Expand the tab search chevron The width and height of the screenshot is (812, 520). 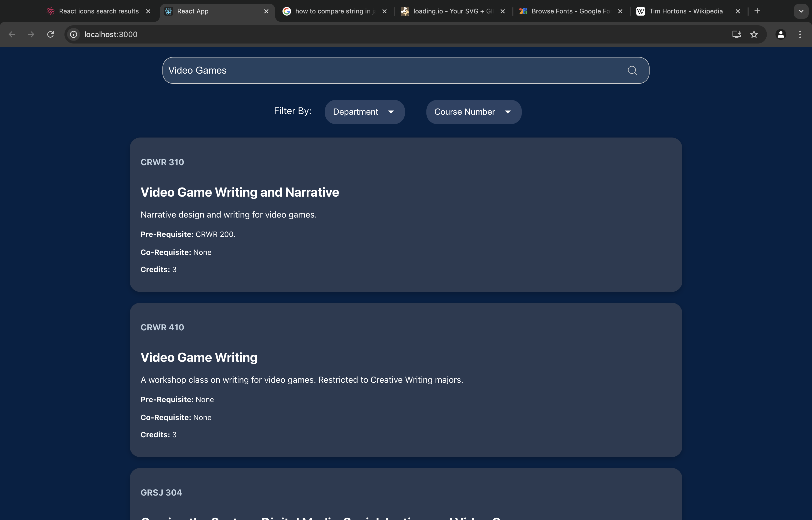(801, 11)
